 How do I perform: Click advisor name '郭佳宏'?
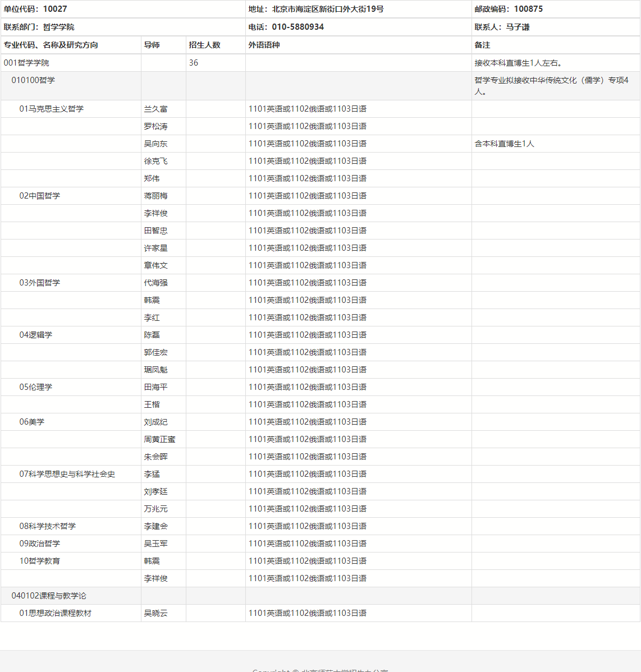pos(155,352)
